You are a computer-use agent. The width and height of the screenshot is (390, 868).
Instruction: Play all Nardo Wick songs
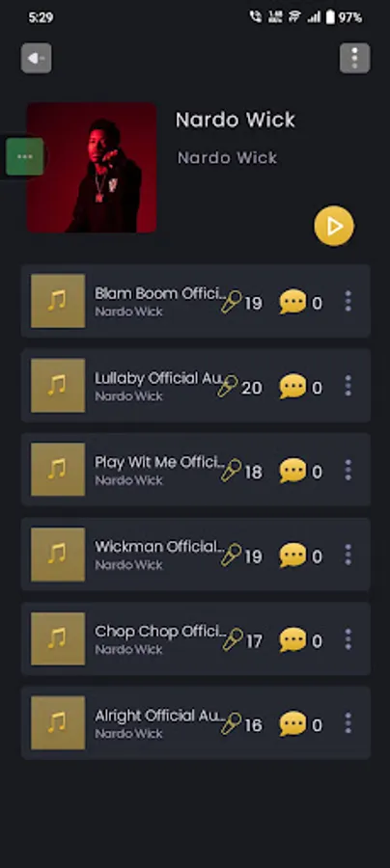point(334,226)
